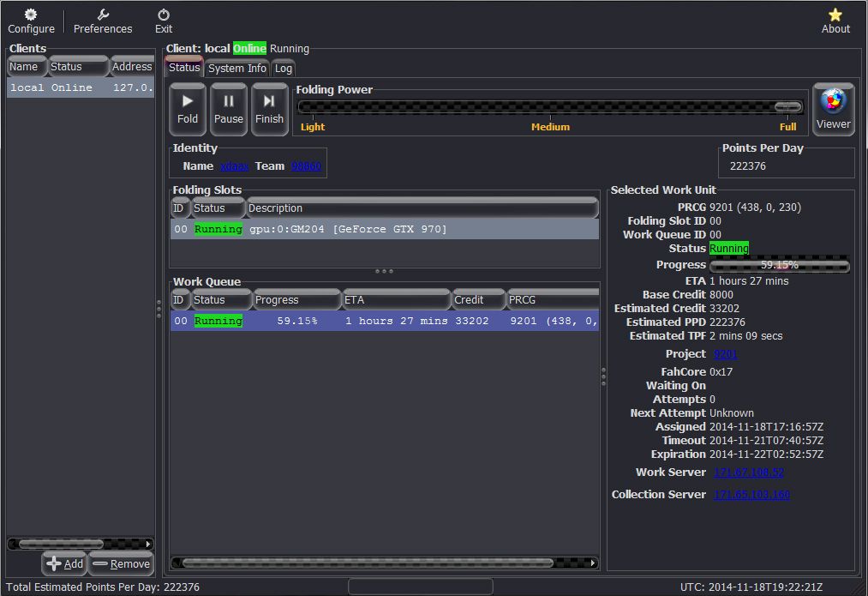868x596 pixels.
Task: Click Work Queue scrollbar right arrow
Action: click(x=593, y=563)
